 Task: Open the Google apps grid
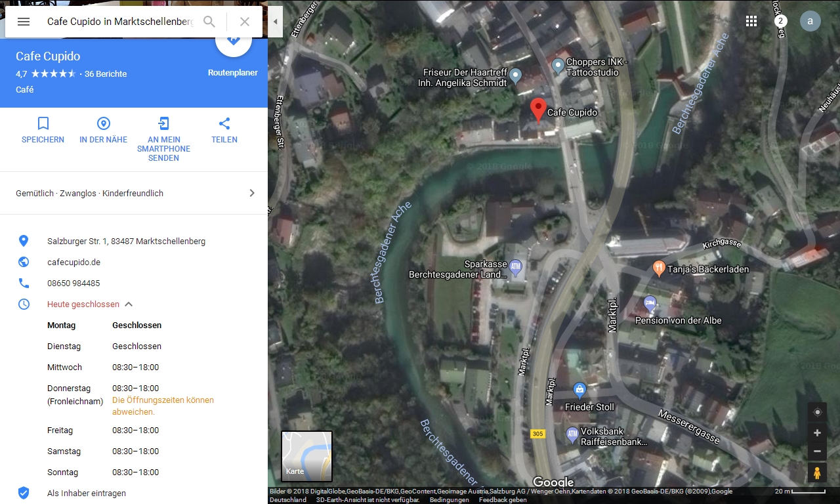coord(751,21)
